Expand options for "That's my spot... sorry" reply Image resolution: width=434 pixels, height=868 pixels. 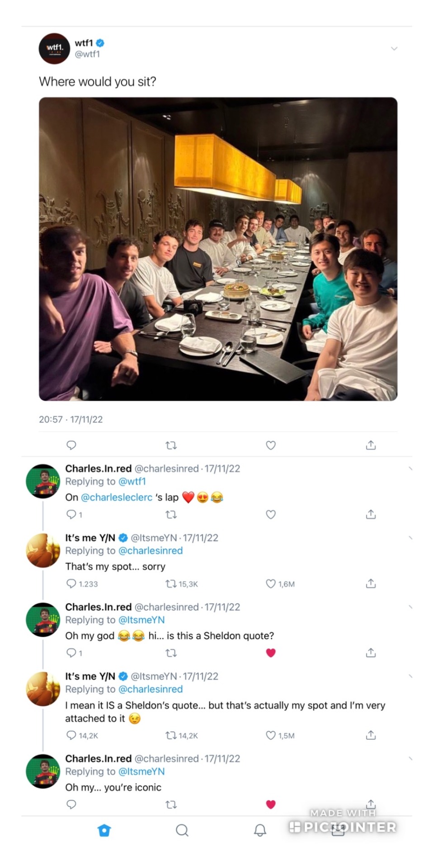pos(410,538)
